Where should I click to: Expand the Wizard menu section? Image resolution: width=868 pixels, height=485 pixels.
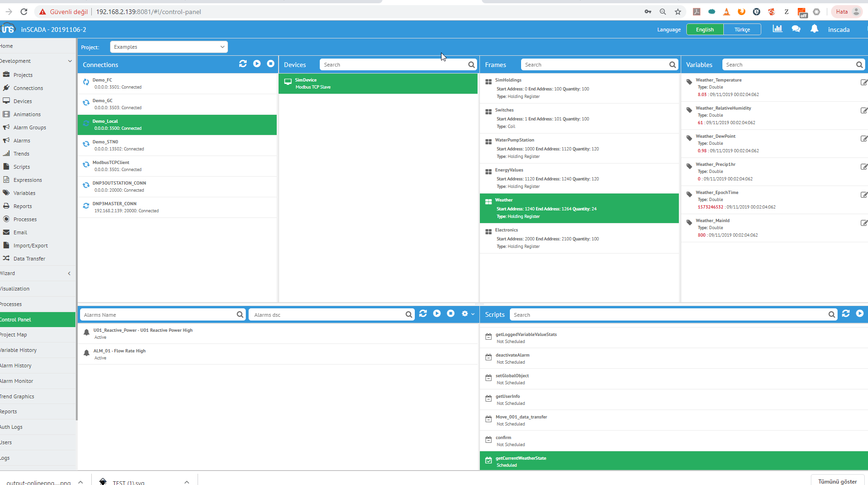69,273
